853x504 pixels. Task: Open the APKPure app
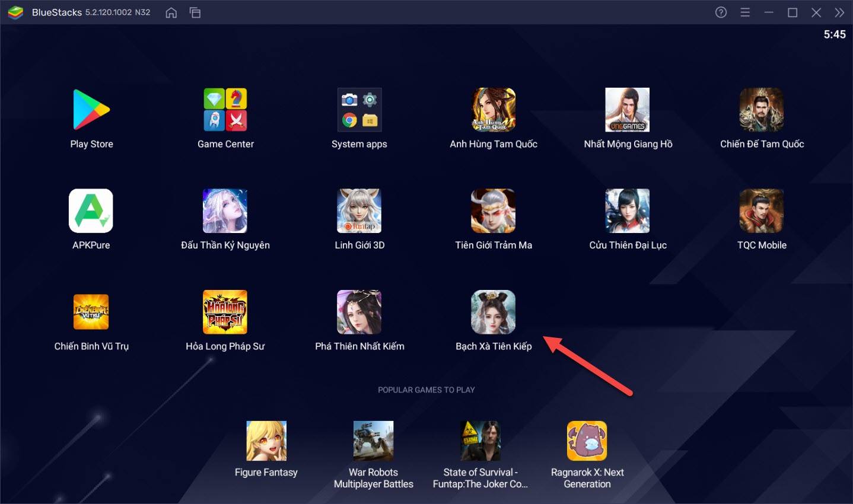click(91, 211)
